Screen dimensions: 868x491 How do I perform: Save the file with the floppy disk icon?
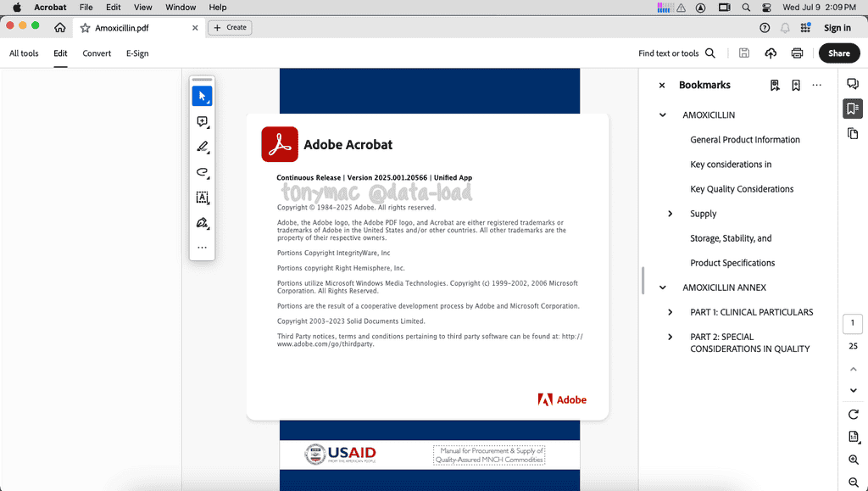pyautogui.click(x=744, y=53)
